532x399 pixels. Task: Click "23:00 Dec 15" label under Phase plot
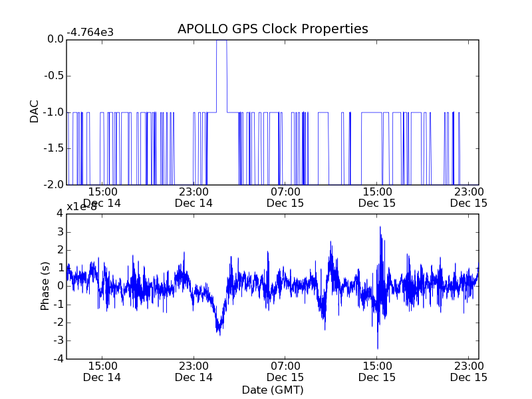469,372
